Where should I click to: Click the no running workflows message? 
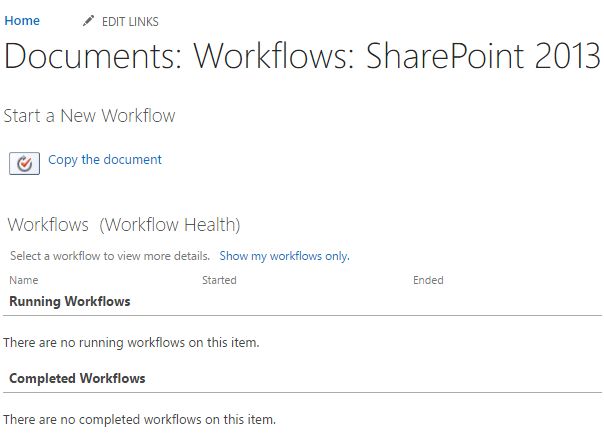131,343
